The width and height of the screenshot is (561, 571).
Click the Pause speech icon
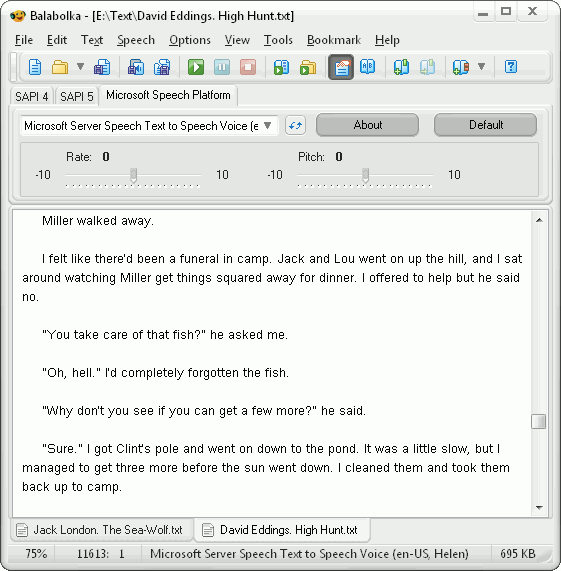click(x=222, y=67)
